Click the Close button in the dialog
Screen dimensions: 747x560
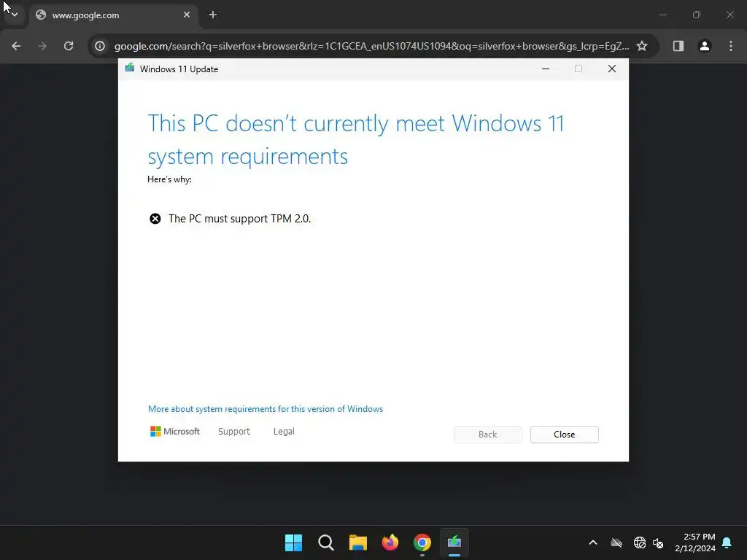pos(565,435)
